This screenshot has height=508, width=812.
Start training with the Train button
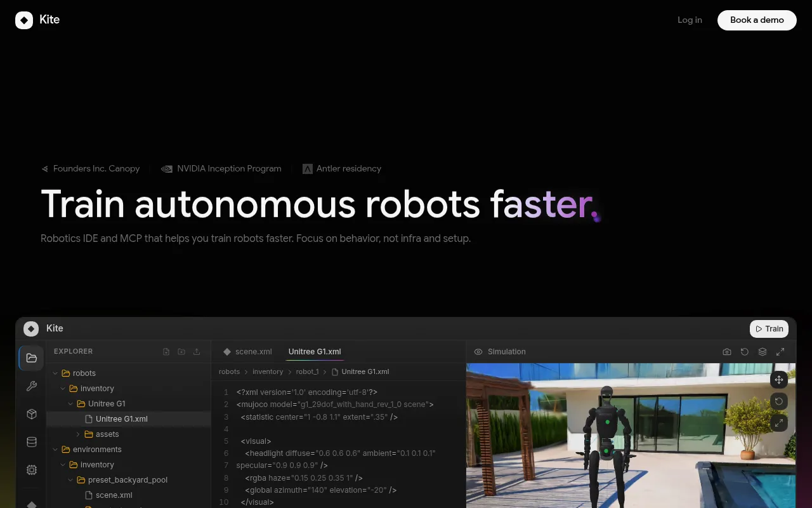point(769,329)
